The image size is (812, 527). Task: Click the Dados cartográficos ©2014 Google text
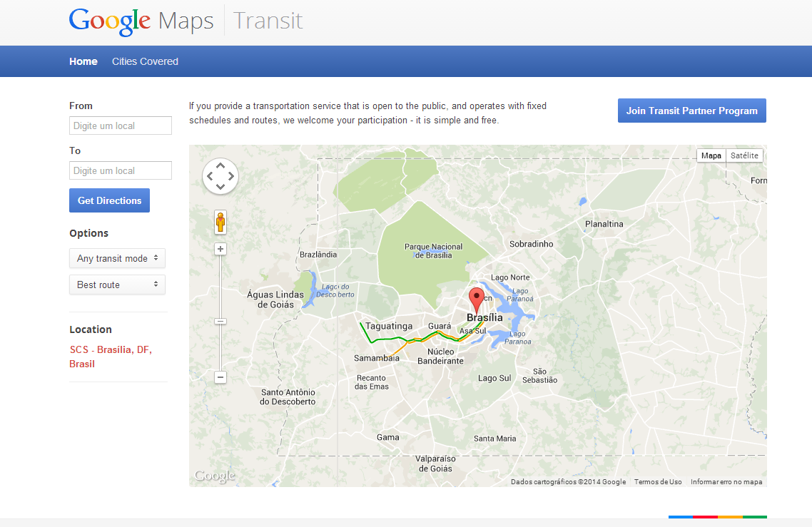pos(568,482)
